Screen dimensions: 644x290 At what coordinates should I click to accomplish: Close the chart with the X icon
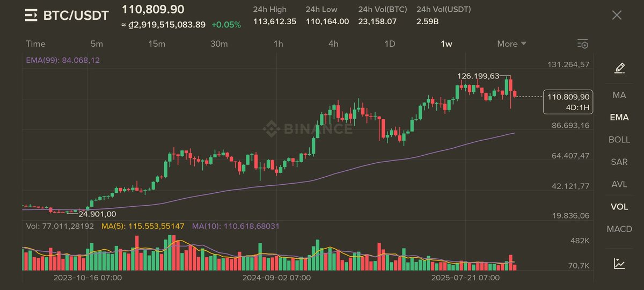click(617, 15)
